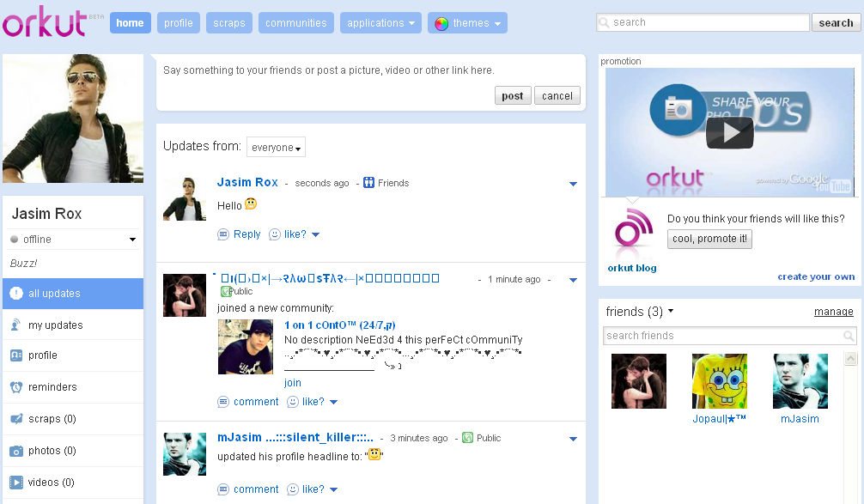This screenshot has width=864, height=504.
Task: Open the Updates from everyone dropdown
Action: (276, 147)
